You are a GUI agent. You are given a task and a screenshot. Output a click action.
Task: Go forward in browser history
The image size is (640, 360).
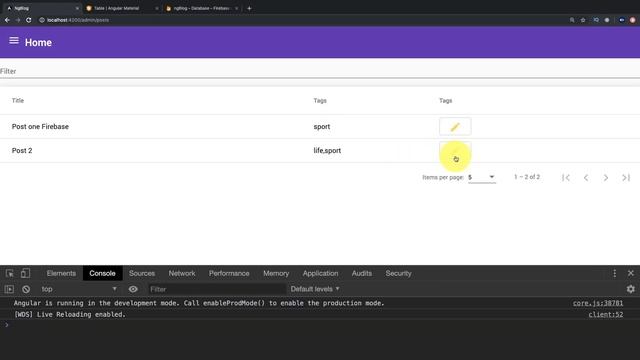click(x=18, y=20)
